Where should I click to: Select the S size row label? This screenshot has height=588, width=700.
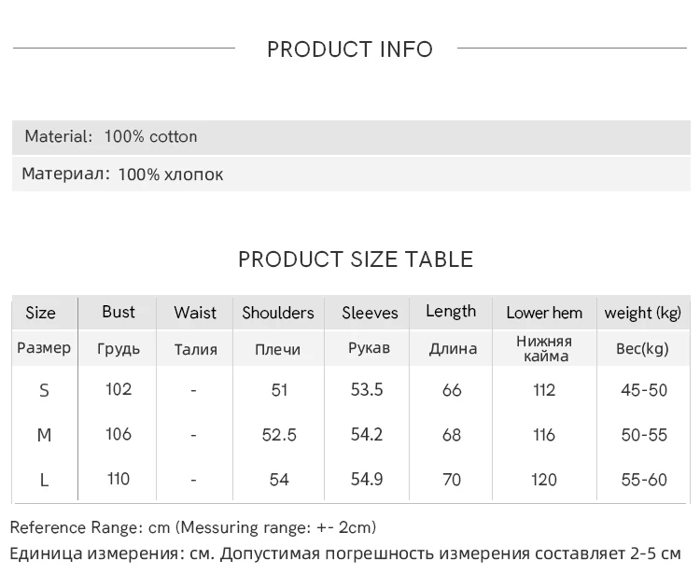(x=44, y=390)
